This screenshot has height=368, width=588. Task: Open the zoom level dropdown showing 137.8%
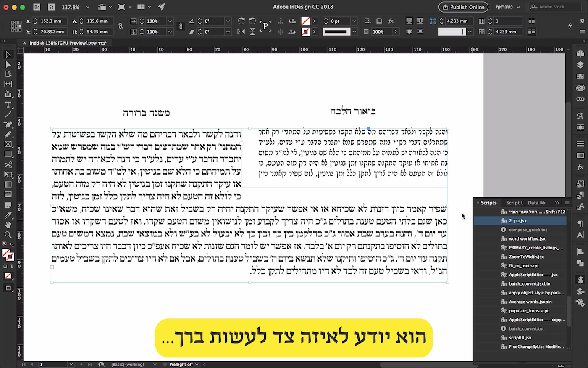point(87,7)
